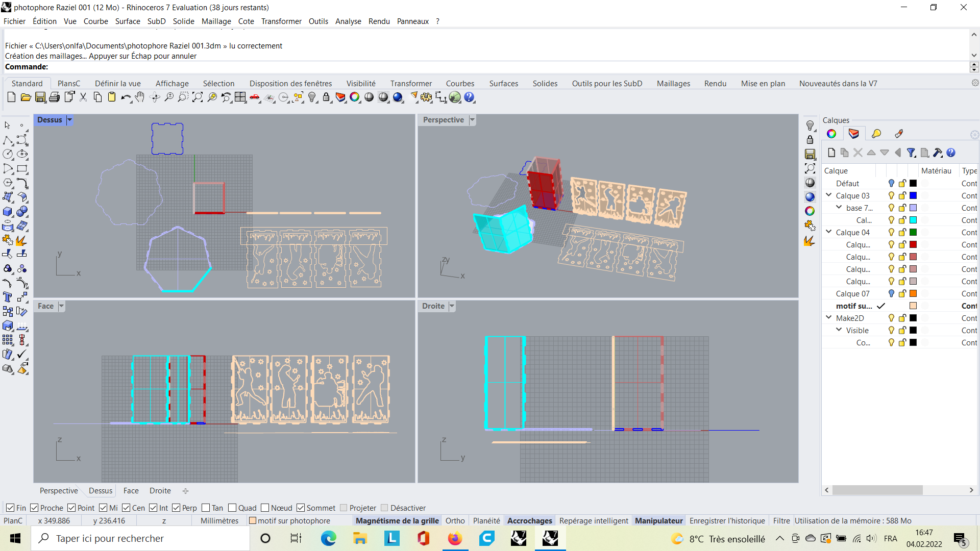The height and width of the screenshot is (551, 980).
Task: Open the Perspective viewport dropdown arrow
Action: pyautogui.click(x=472, y=120)
